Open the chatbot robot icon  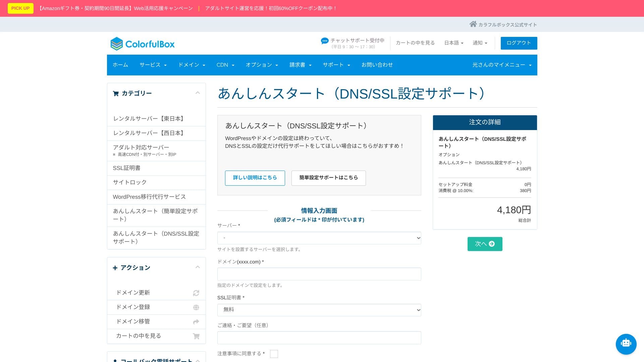(x=626, y=344)
